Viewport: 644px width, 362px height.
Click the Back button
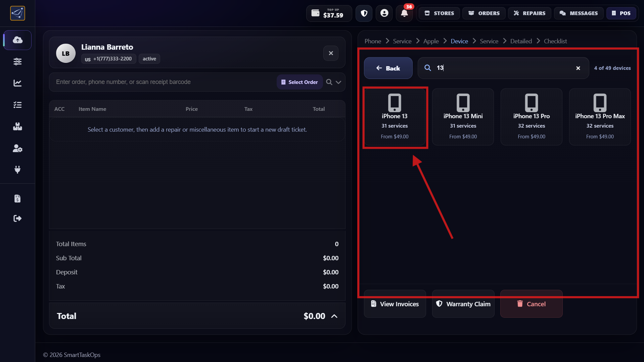(388, 68)
